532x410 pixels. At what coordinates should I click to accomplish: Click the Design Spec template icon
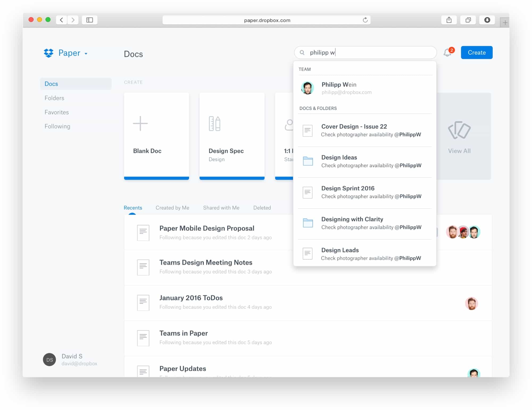(x=214, y=123)
